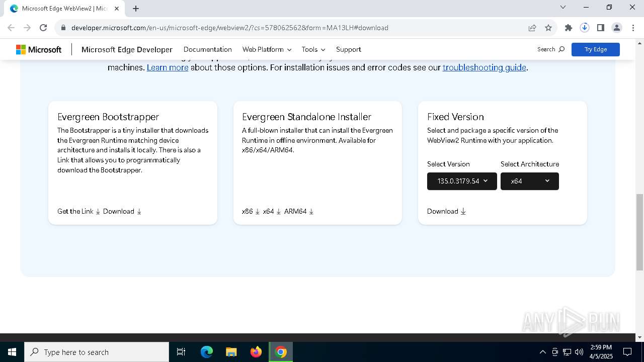This screenshot has width=644, height=362.
Task: Open the notification center icon
Action: (x=627, y=352)
